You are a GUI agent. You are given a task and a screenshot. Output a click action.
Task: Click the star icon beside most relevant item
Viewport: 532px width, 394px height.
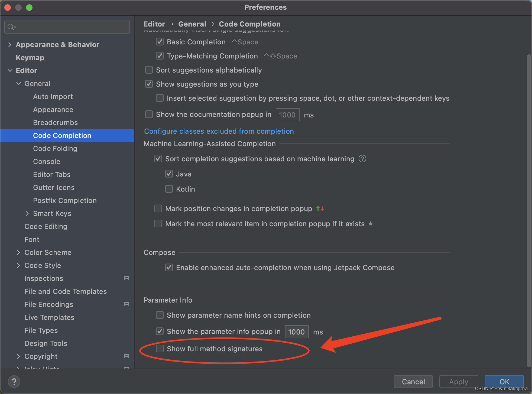tap(371, 224)
